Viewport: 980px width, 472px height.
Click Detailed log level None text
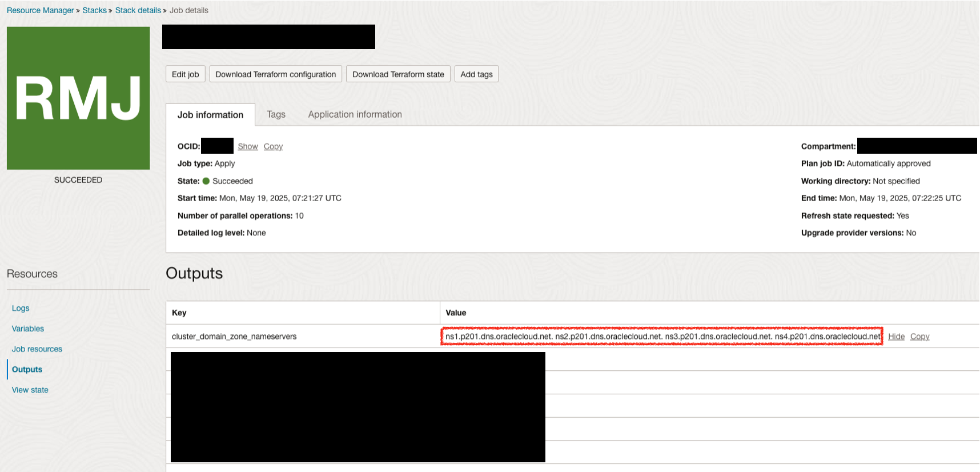pos(256,233)
